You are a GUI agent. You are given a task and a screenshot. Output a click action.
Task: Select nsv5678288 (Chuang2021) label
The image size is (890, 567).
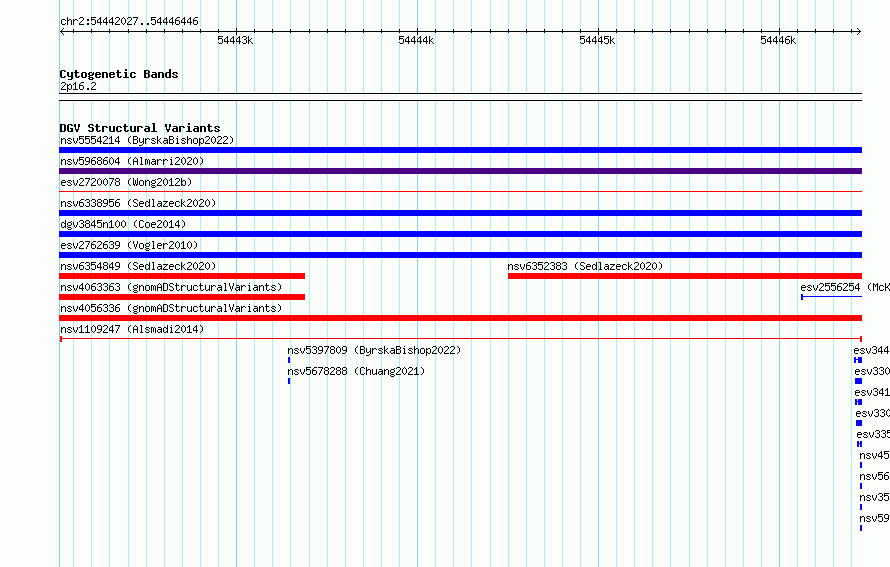click(x=356, y=371)
